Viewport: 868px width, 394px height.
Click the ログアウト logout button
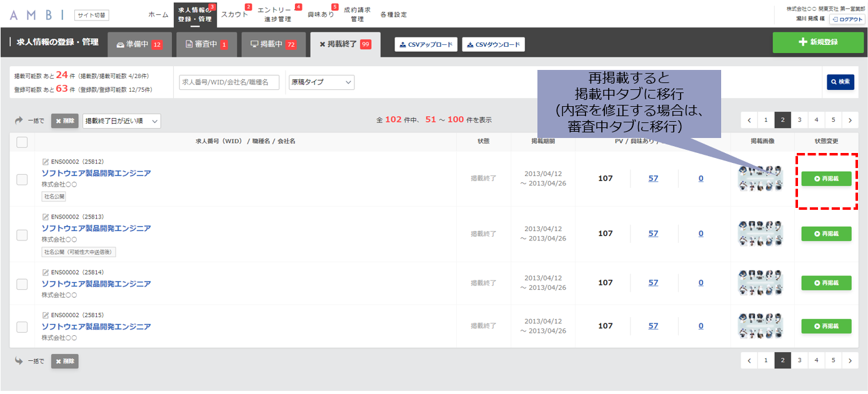click(x=847, y=19)
